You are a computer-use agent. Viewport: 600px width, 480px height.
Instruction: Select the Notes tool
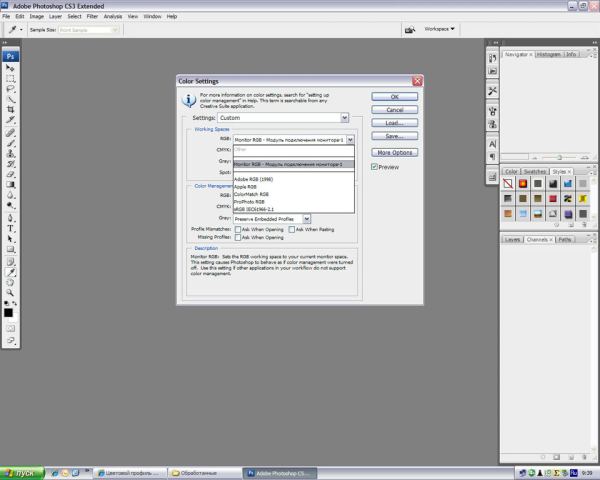pyautogui.click(x=10, y=262)
